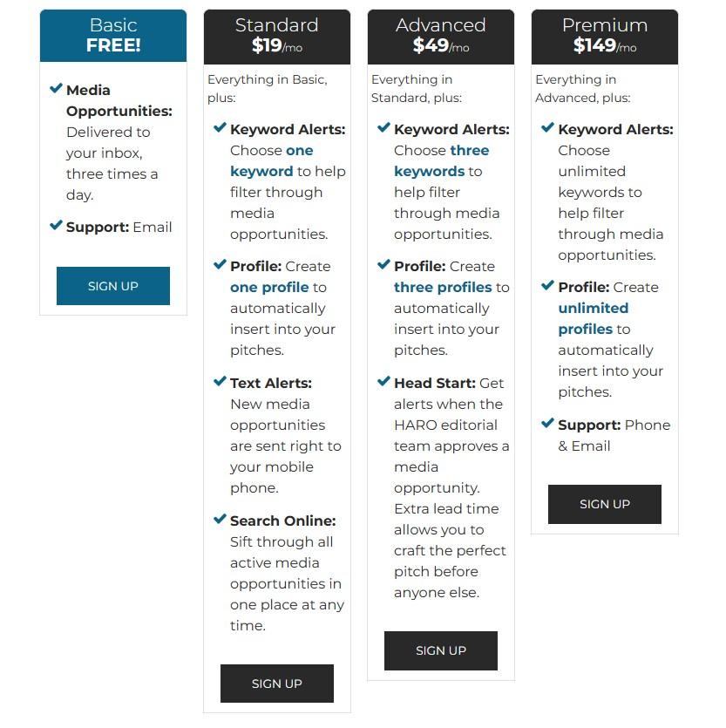Screen dimensions: 726x728
Task: Click checkmark icon beside Media Opportunities
Action: coord(57,89)
